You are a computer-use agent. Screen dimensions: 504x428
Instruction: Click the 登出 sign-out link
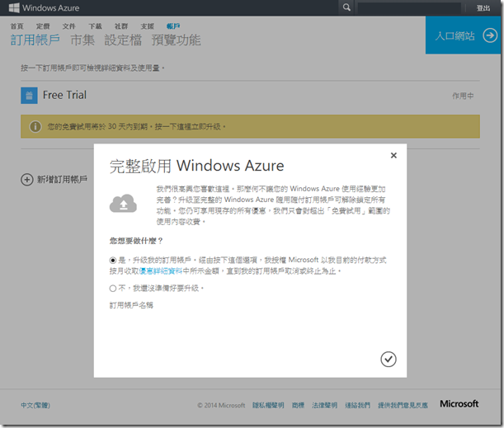click(x=483, y=8)
